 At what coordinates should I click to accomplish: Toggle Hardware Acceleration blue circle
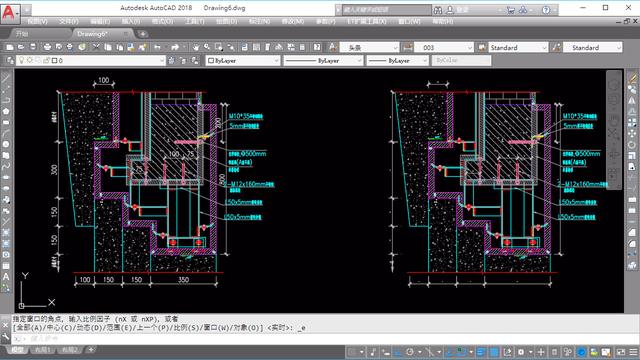[x=582, y=352]
